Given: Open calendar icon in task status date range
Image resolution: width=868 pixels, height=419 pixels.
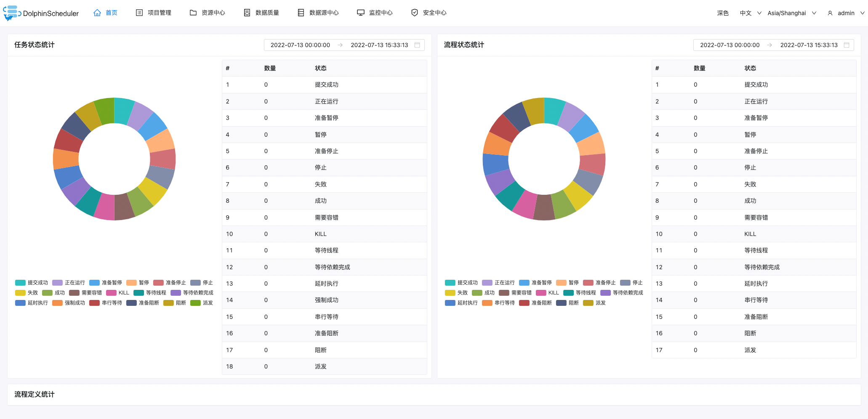Looking at the screenshot, I should 417,45.
